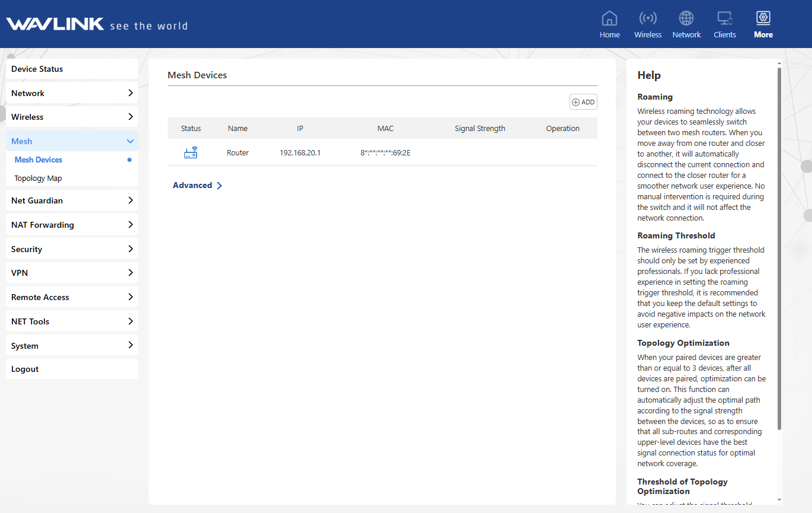Image resolution: width=812 pixels, height=513 pixels.
Task: Select Mesh Devices submenu item
Action: tap(39, 160)
